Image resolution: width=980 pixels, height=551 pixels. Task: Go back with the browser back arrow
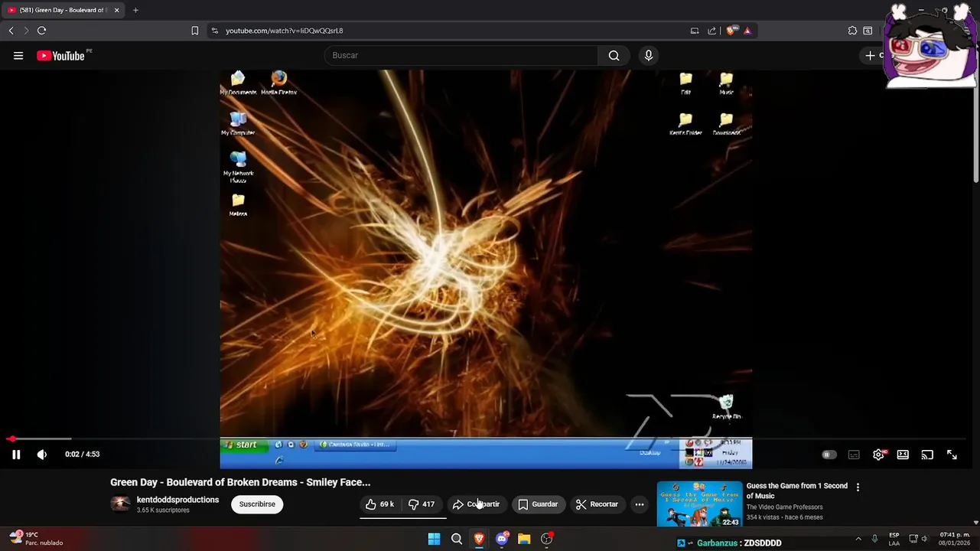pos(11,31)
